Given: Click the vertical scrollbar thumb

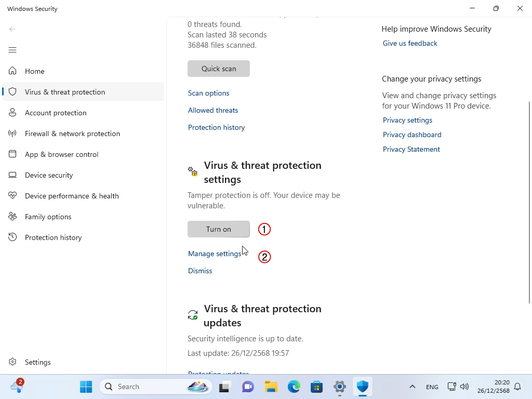Looking at the screenshot, I should point(529,203).
